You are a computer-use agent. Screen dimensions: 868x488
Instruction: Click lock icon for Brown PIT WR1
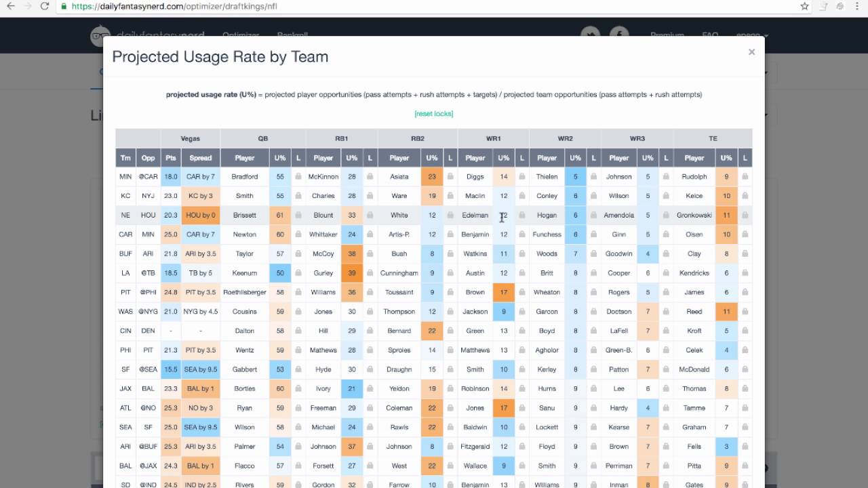click(x=522, y=293)
